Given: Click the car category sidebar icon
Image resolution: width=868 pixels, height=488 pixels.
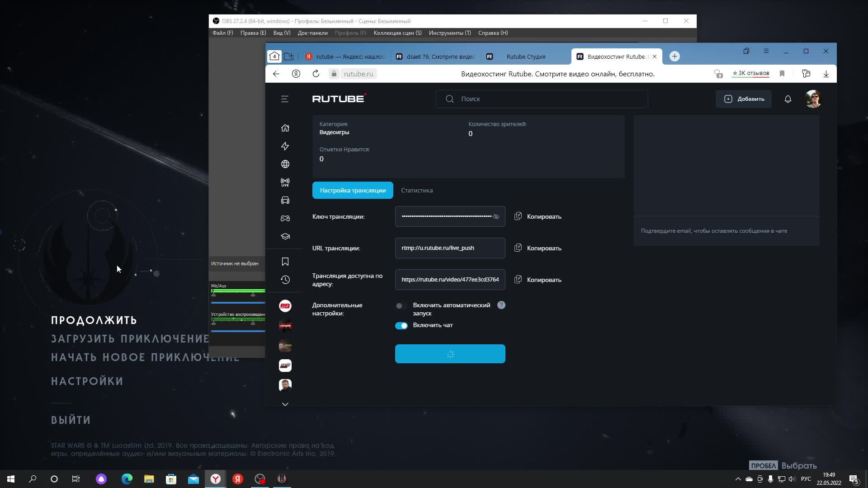Looking at the screenshot, I should 285,200.
